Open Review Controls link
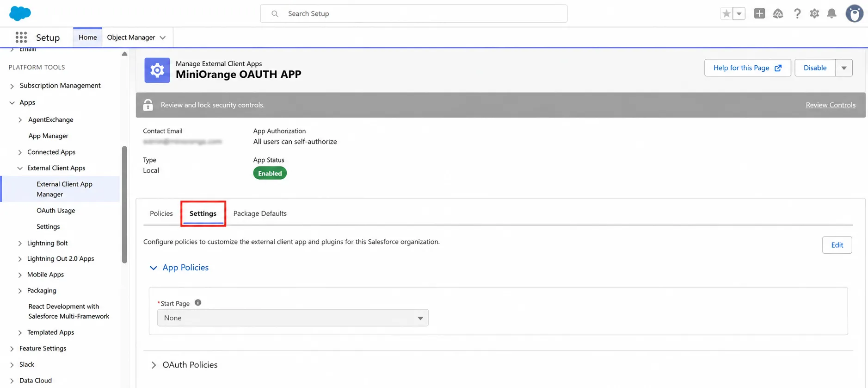The width and height of the screenshot is (868, 388). coord(830,105)
